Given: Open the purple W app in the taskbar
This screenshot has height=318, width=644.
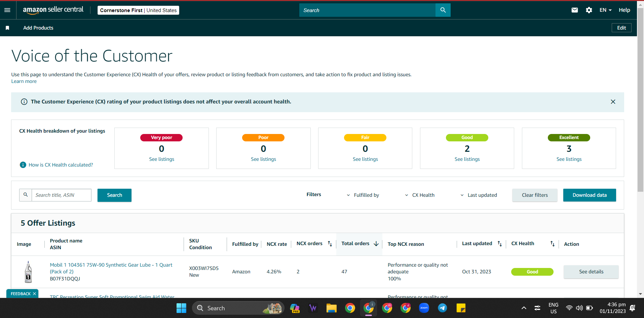Looking at the screenshot, I should pos(313,308).
